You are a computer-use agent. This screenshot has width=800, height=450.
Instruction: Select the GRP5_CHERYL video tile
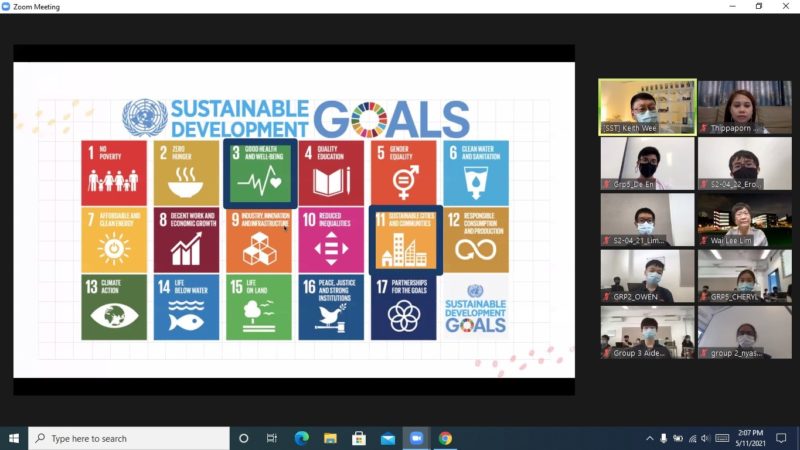pos(744,276)
